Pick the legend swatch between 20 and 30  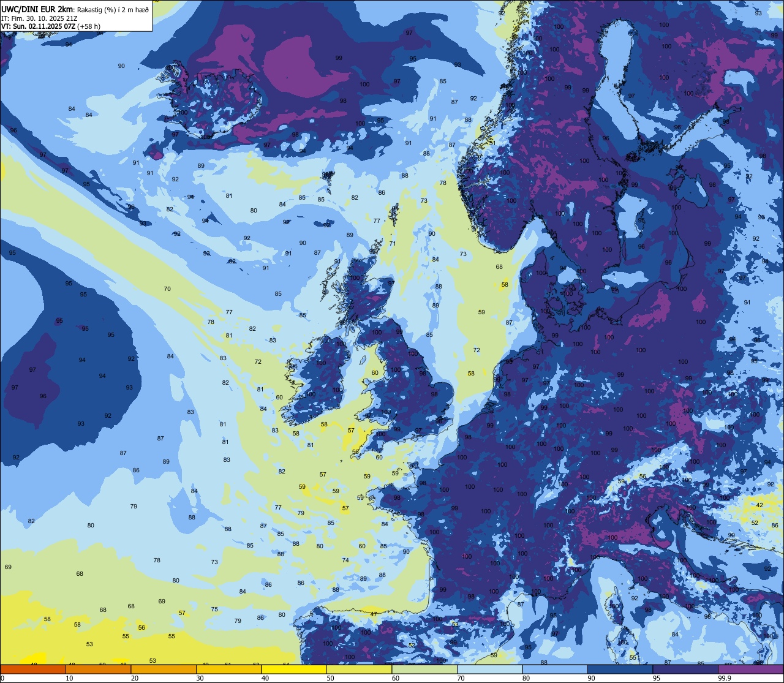pyautogui.click(x=163, y=669)
